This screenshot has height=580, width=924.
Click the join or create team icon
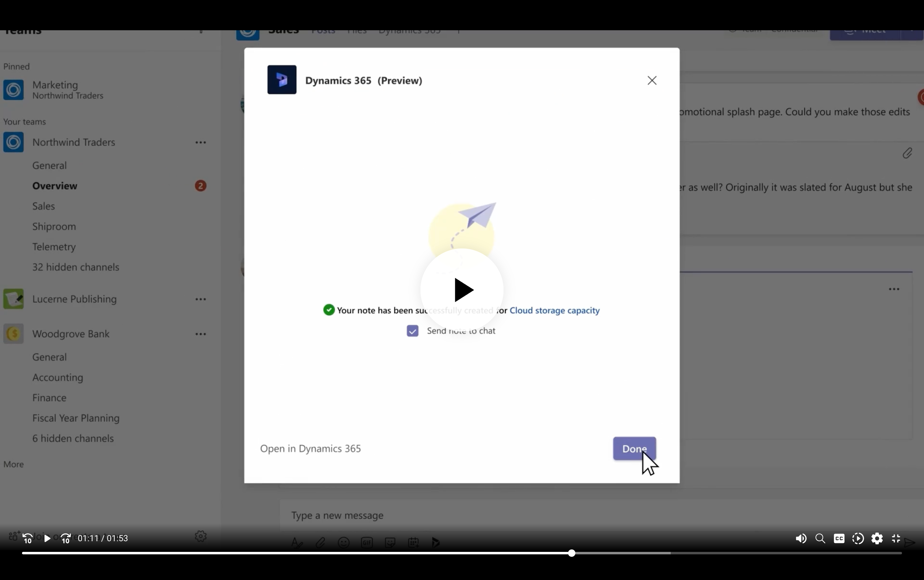(14, 536)
